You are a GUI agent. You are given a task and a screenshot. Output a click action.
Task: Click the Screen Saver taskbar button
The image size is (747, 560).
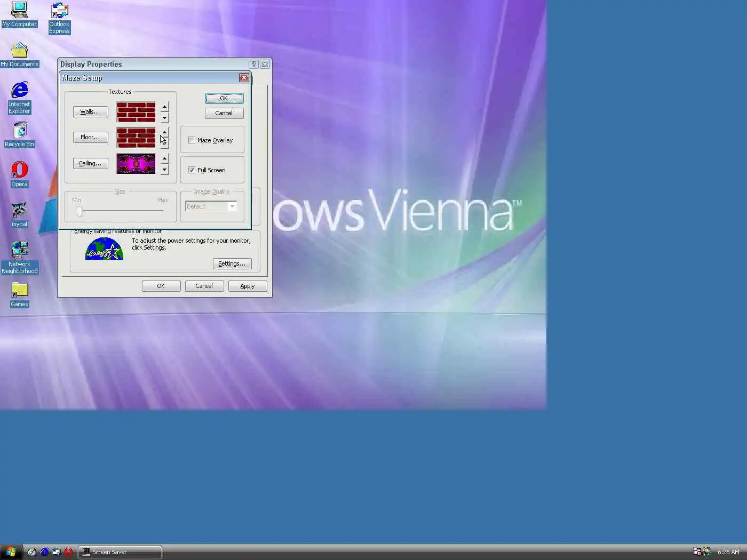(x=121, y=552)
